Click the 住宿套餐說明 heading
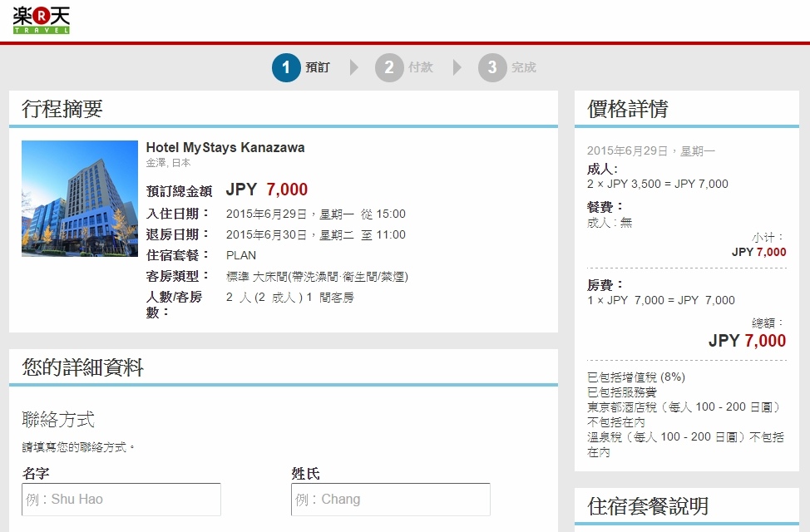The image size is (810, 532). [648, 506]
